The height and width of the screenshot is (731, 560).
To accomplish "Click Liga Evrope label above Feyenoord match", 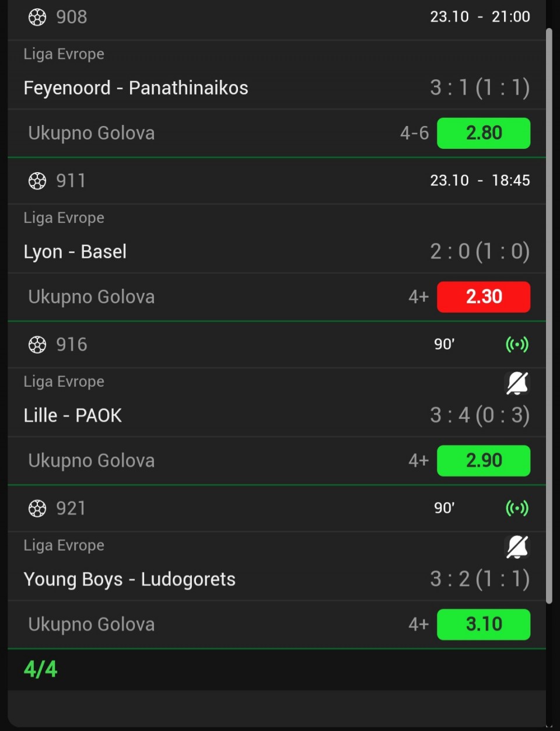I will tap(64, 54).
